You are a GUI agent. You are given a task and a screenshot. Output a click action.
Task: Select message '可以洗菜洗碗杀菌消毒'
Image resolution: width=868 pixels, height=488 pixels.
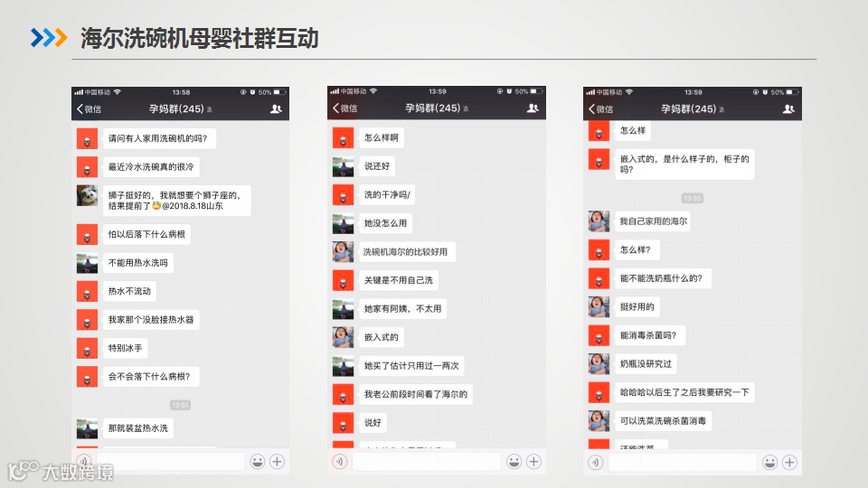point(663,420)
